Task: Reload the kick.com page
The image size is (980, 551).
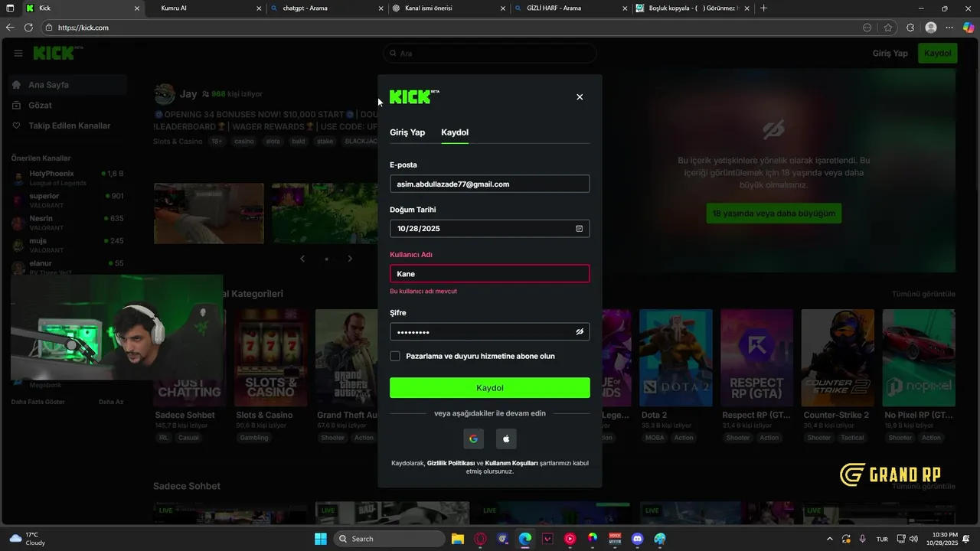Action: click(x=28, y=28)
